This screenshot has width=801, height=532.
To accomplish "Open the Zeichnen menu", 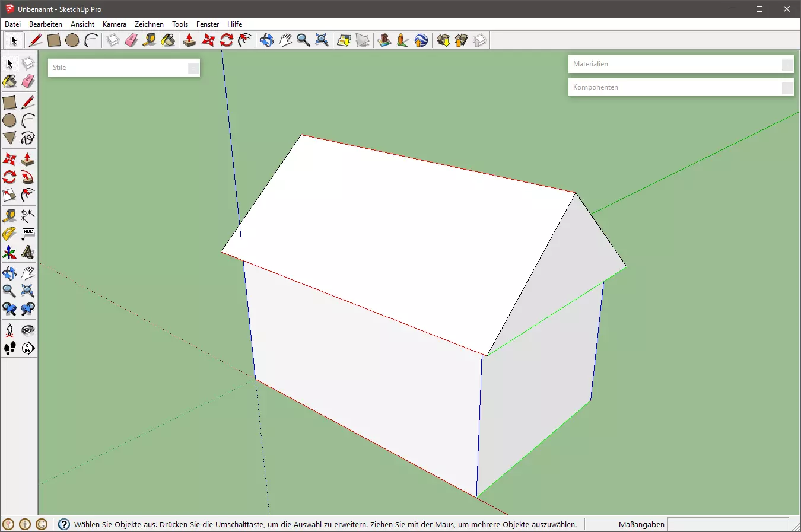I will 149,24.
